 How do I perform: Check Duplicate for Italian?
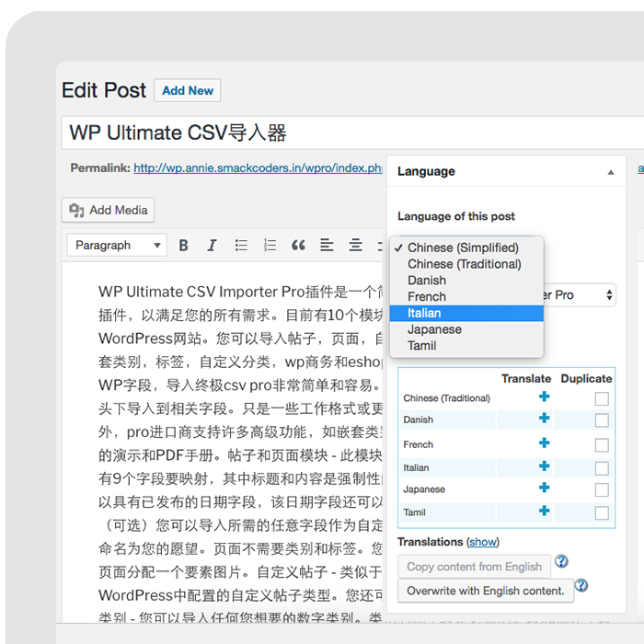tap(602, 468)
